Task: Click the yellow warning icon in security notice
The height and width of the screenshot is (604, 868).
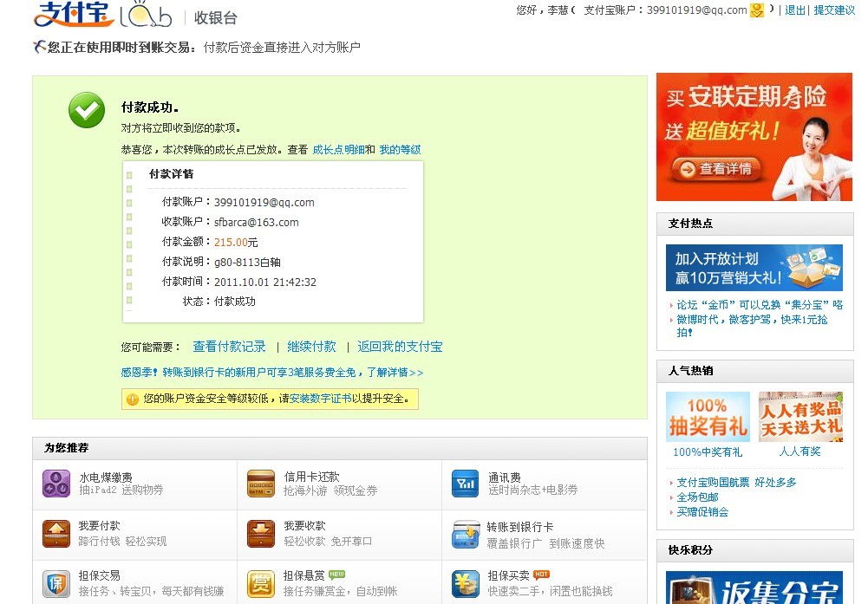Action: 133,399
